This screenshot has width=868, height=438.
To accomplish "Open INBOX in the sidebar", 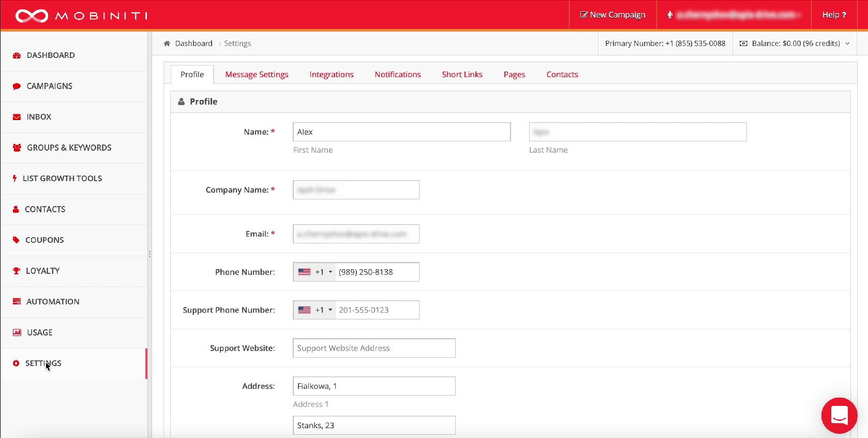I will click(74, 117).
